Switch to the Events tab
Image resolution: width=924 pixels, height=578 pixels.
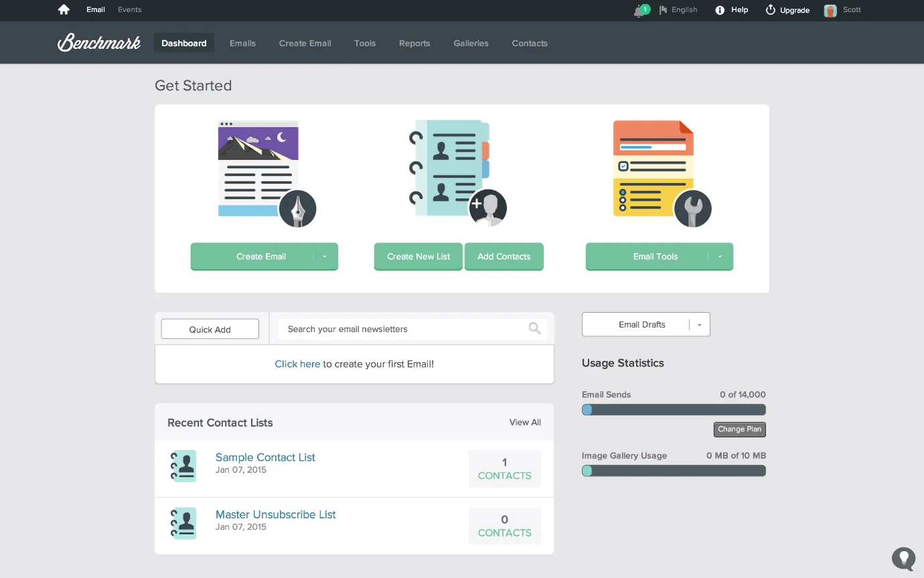coord(129,10)
